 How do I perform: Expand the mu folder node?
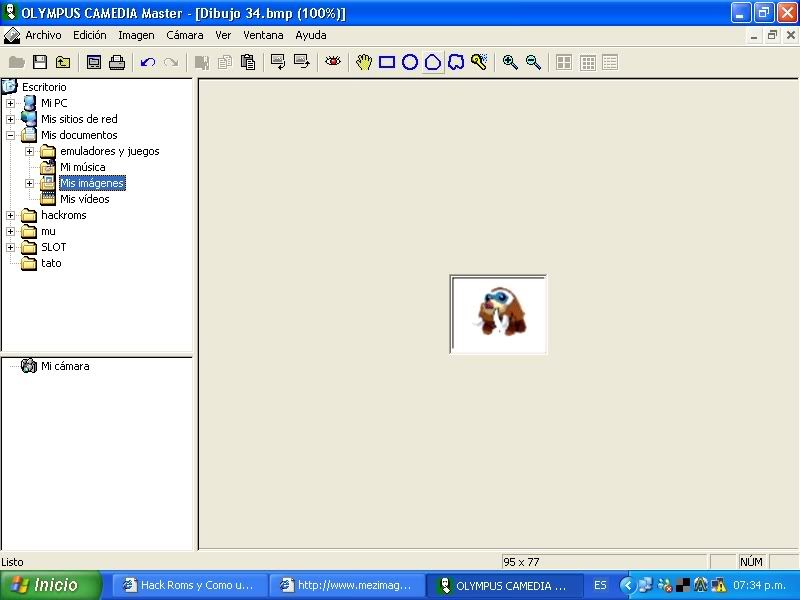[x=10, y=231]
